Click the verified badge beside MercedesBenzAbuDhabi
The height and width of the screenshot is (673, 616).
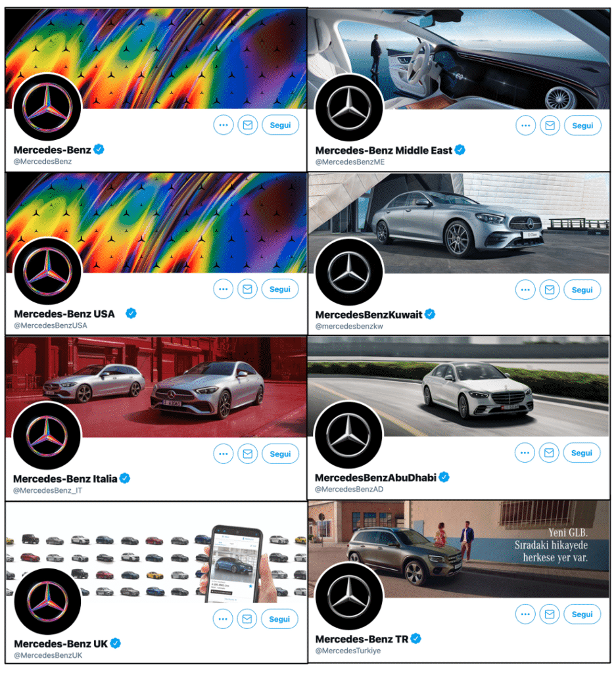coord(444,477)
